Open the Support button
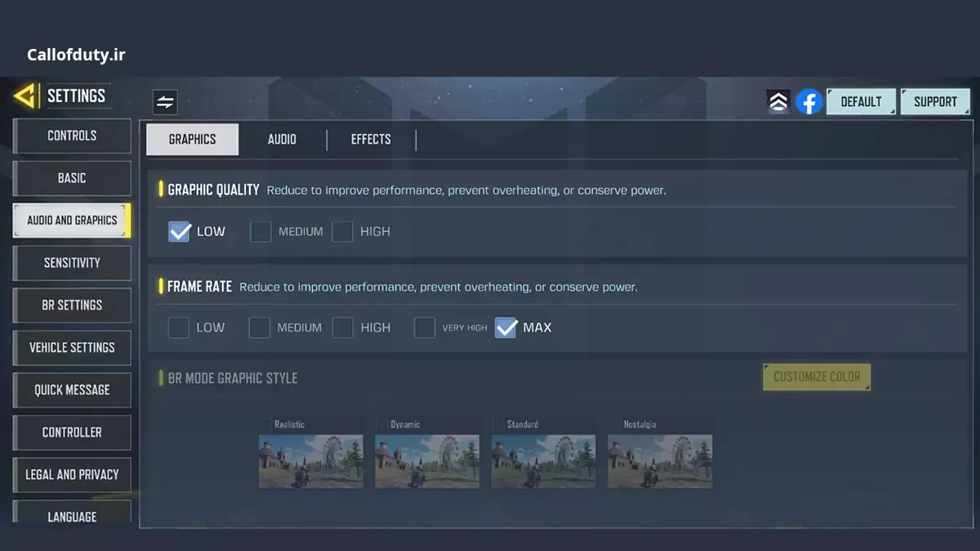980x551 pixels. (x=935, y=102)
